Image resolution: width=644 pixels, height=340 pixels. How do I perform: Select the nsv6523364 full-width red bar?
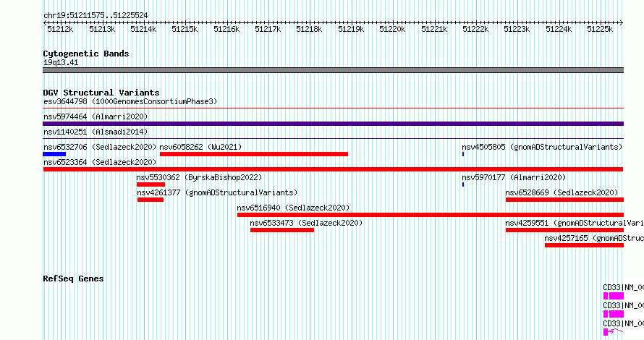333,169
